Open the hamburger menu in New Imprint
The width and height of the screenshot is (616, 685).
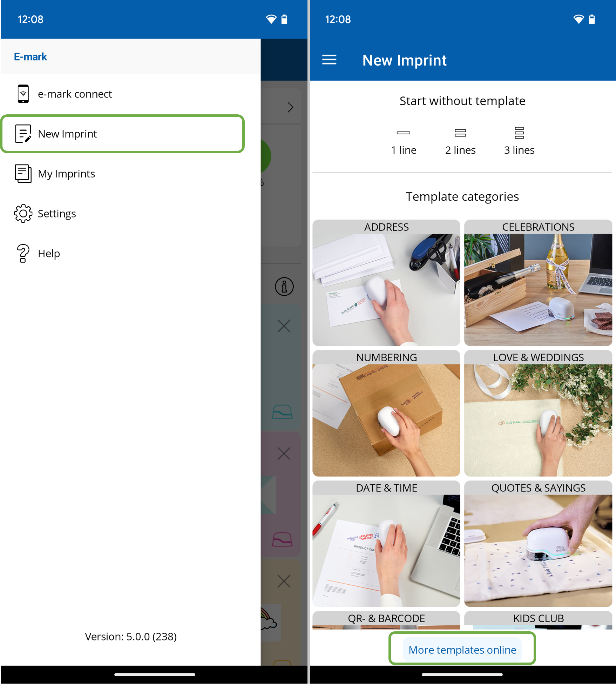(329, 60)
